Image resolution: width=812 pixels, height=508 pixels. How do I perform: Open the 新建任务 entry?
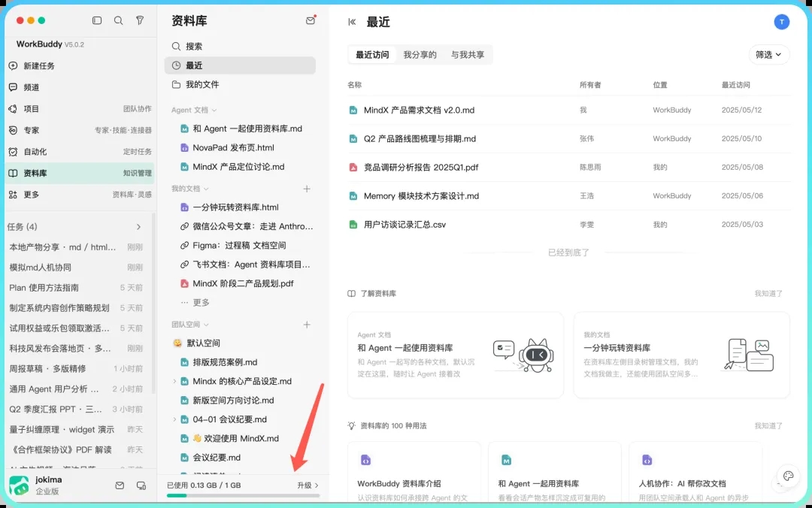pos(80,66)
